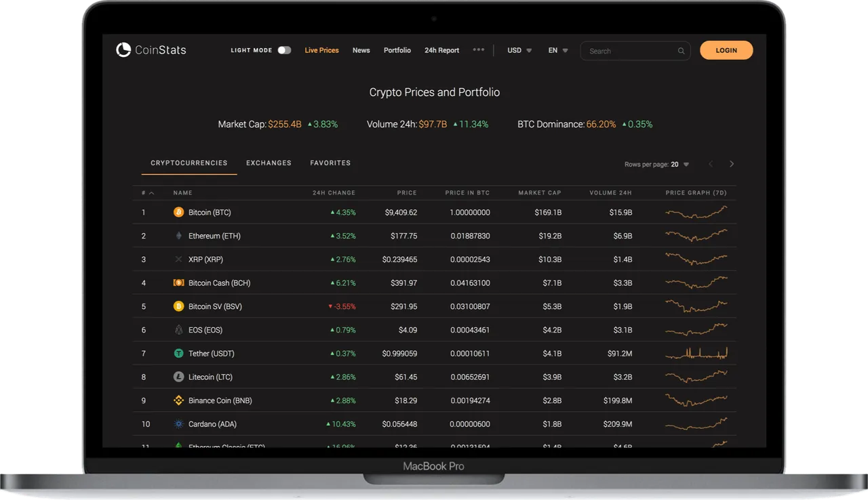Sort by the Volume 24H column
The image size is (868, 500).
pos(610,193)
